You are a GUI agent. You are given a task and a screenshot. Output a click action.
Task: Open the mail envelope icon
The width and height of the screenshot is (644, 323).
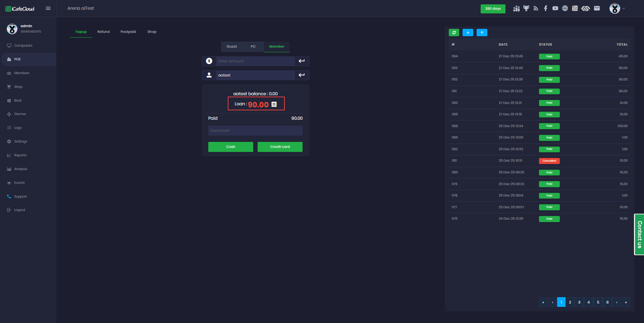pos(597,8)
